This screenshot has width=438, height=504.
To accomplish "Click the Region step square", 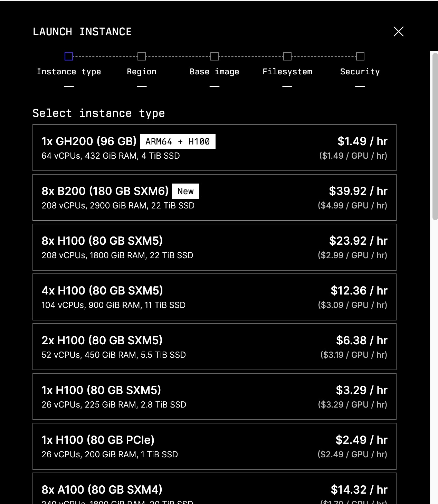I will [142, 56].
